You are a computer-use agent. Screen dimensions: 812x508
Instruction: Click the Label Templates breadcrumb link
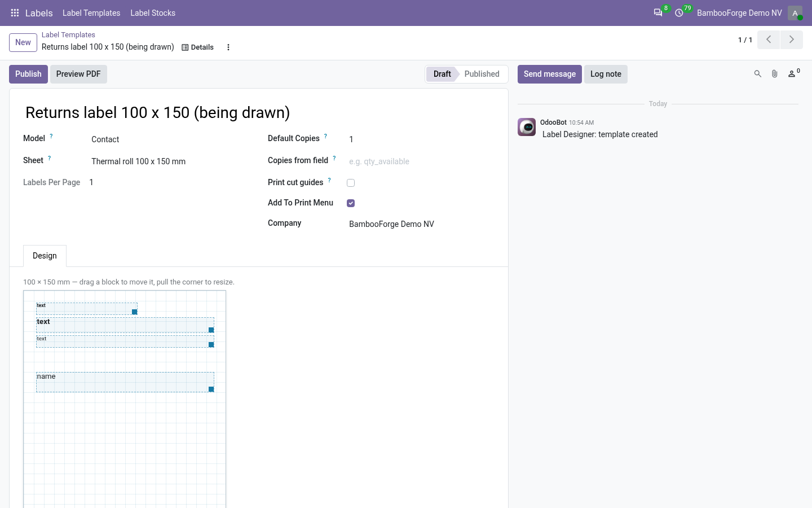point(68,35)
